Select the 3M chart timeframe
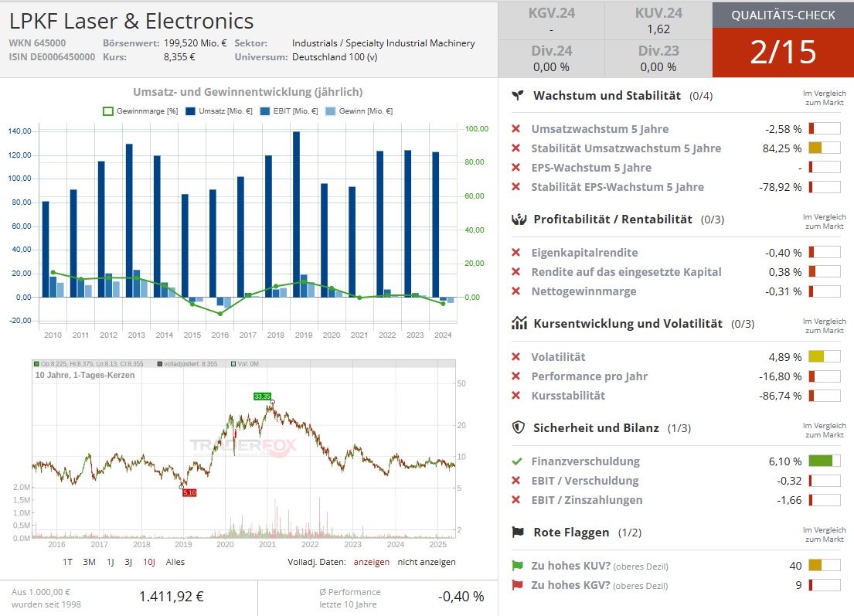This screenshot has width=854, height=616. (x=90, y=562)
